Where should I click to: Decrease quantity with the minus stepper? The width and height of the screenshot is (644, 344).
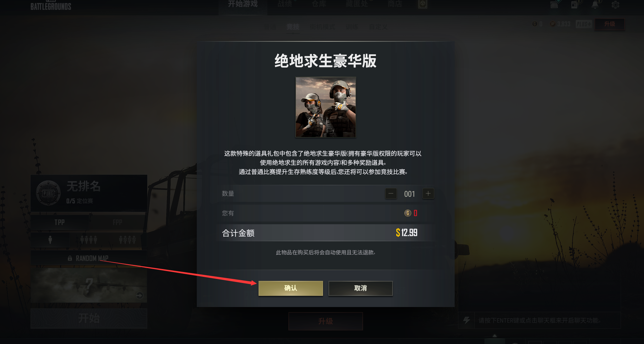pos(391,194)
